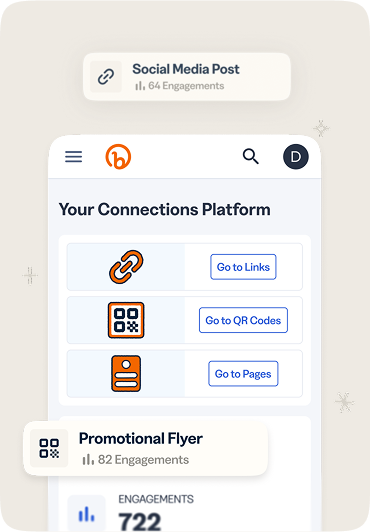Select the Promotional Flyer title

pos(141,438)
